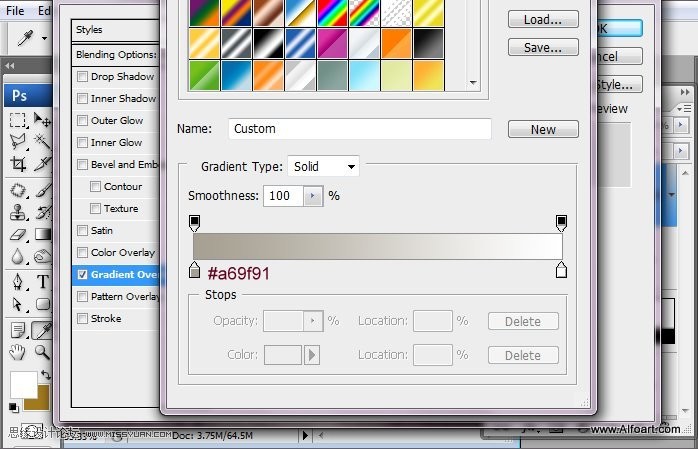Select the Clone Stamp tool
698x449 pixels.
(x=17, y=212)
